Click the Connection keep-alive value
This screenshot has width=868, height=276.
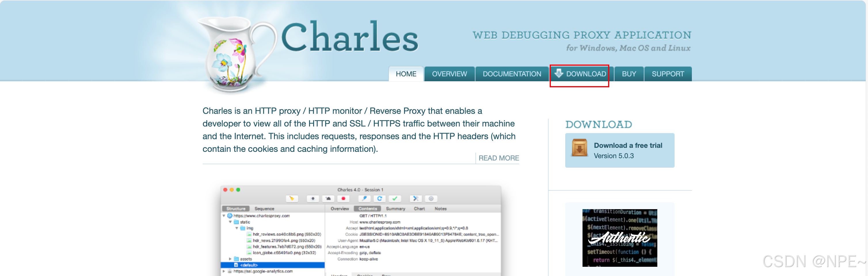click(x=369, y=259)
